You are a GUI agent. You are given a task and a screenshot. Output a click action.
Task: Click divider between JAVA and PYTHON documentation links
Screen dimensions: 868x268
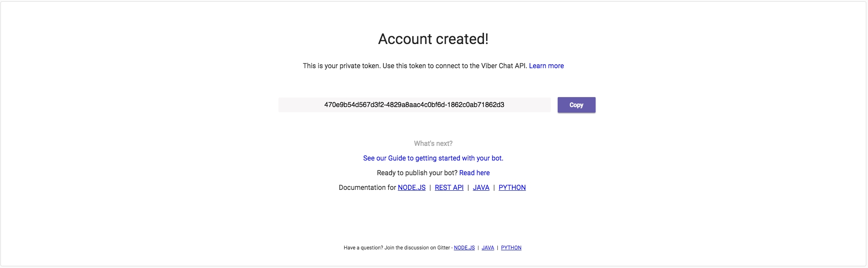tap(494, 188)
